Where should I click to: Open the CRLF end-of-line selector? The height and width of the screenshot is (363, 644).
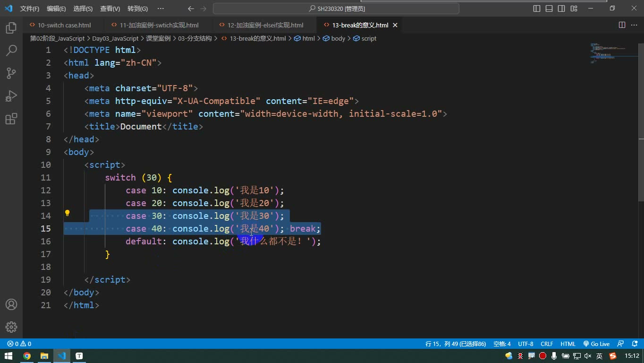click(x=547, y=344)
